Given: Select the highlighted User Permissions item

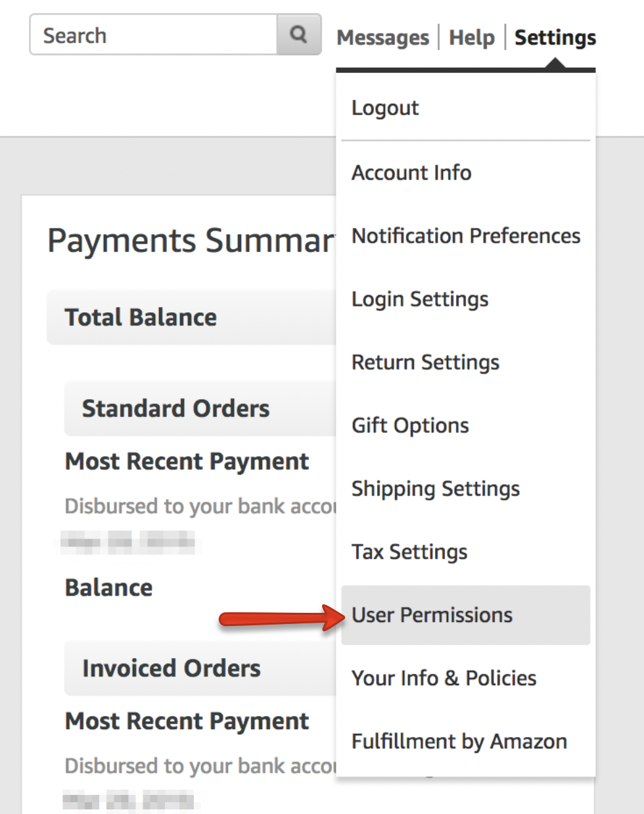Looking at the screenshot, I should 465,615.
